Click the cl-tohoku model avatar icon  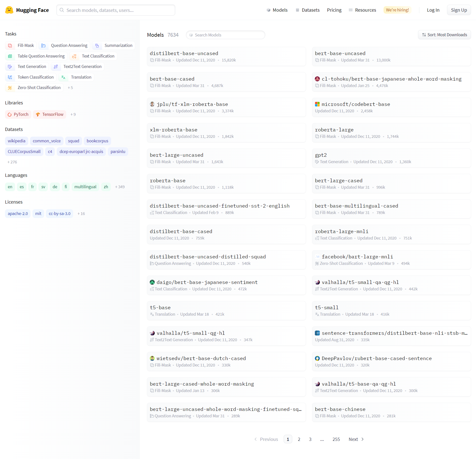pos(317,79)
